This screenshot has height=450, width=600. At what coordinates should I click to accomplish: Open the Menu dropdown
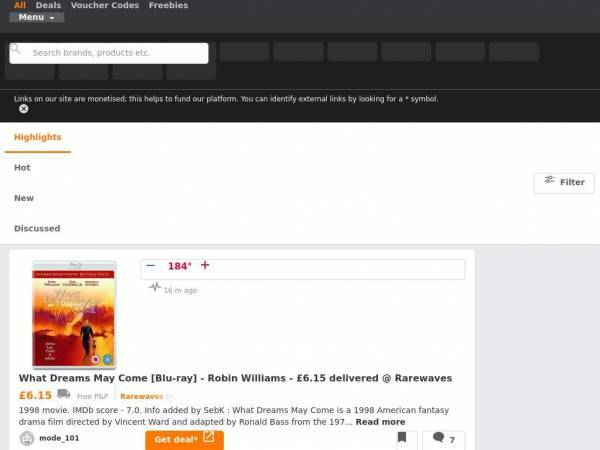click(37, 17)
